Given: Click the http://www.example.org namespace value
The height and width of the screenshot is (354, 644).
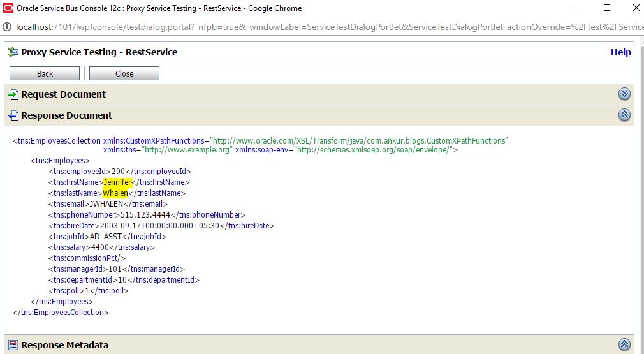Looking at the screenshot, I should 187,150.
